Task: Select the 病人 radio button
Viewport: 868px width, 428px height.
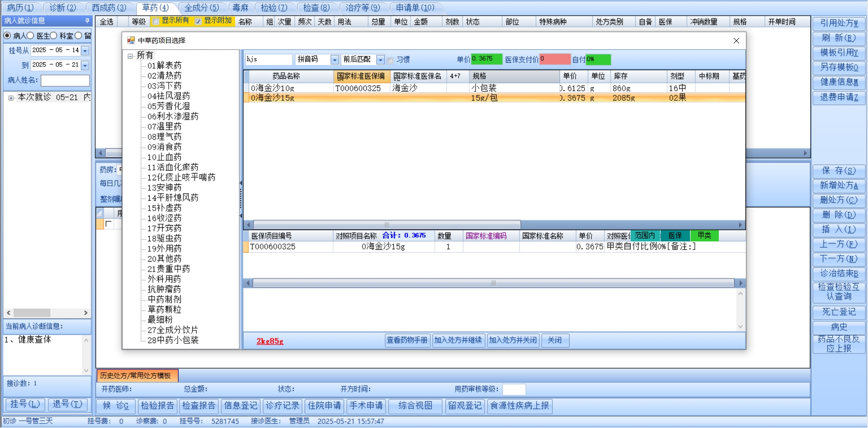Action: coord(7,35)
